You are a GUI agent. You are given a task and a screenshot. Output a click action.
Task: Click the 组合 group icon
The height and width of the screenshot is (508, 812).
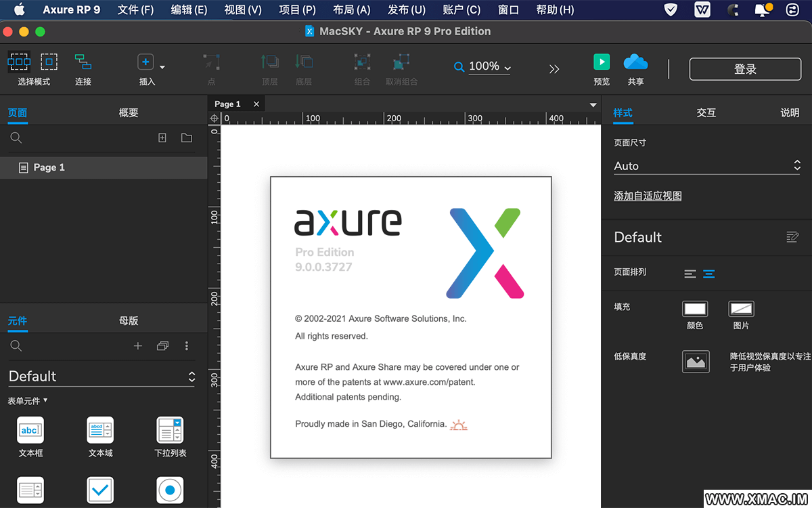pos(362,62)
